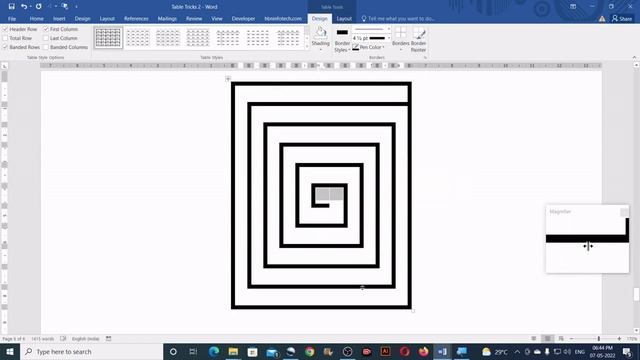Open the Customize Quick Access Toolbar dropdown
The width and height of the screenshot is (640, 360).
click(76, 7)
